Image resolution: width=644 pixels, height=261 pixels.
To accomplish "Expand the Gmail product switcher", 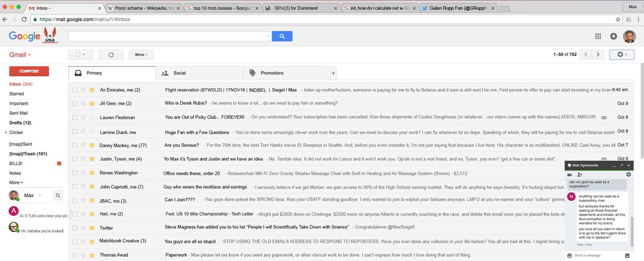I will point(20,55).
